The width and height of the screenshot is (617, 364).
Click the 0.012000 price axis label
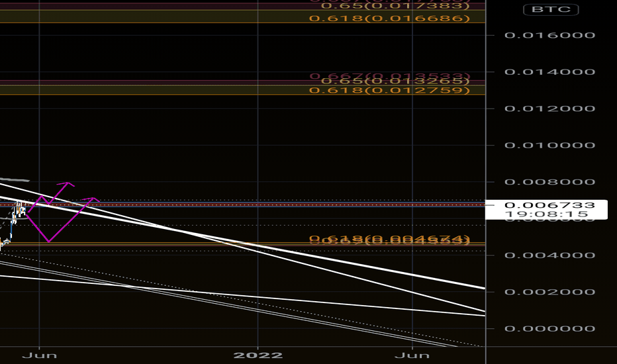(549, 109)
